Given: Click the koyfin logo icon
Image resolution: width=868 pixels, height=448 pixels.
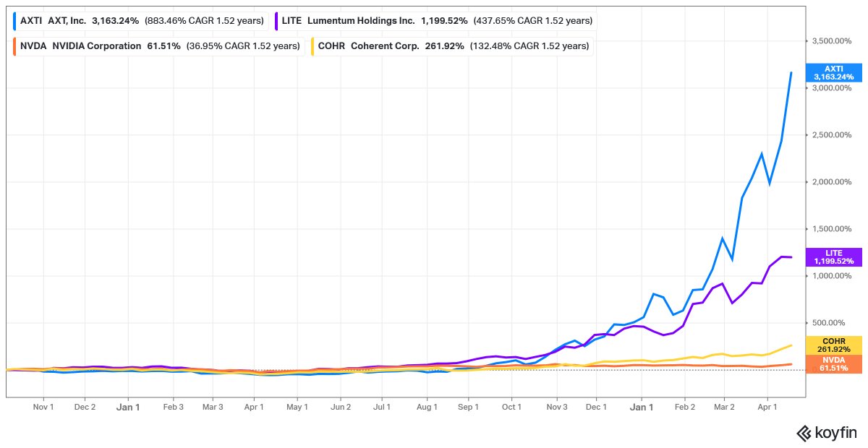Looking at the screenshot, I should point(804,434).
